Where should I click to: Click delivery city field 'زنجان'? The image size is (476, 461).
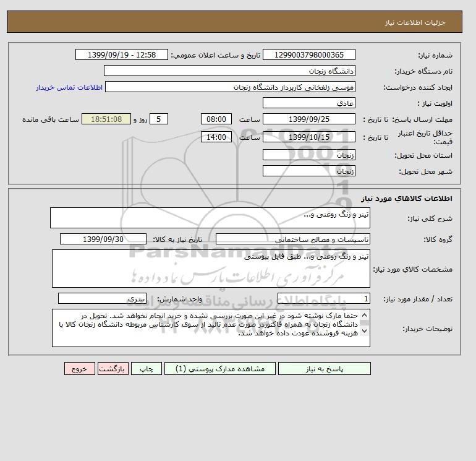click(x=308, y=171)
